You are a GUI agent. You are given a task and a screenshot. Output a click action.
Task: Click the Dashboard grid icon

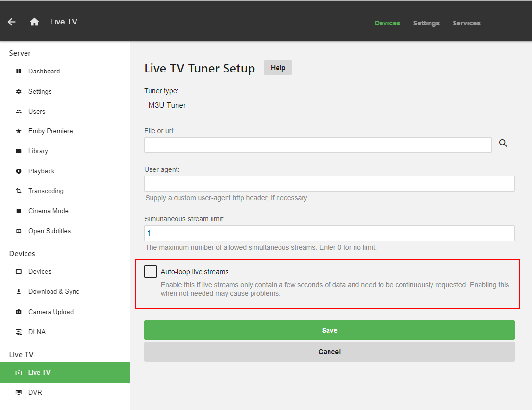pyautogui.click(x=19, y=71)
